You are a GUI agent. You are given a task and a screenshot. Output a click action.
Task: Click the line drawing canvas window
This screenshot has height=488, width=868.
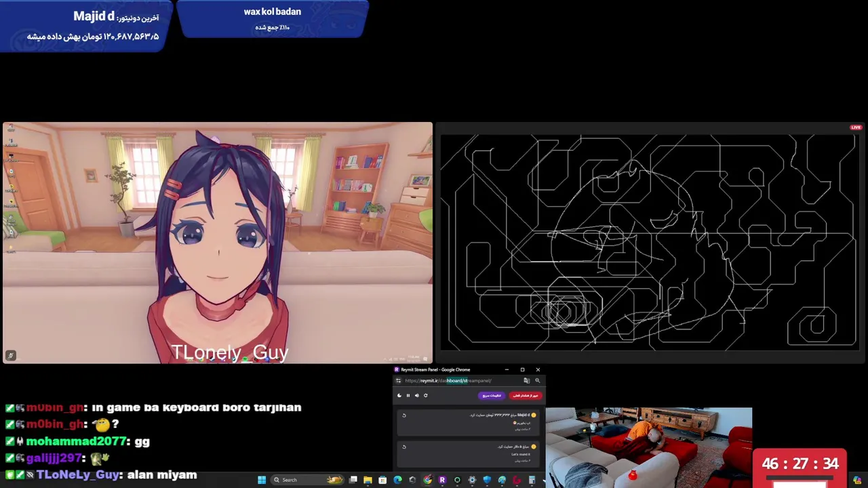tap(650, 243)
